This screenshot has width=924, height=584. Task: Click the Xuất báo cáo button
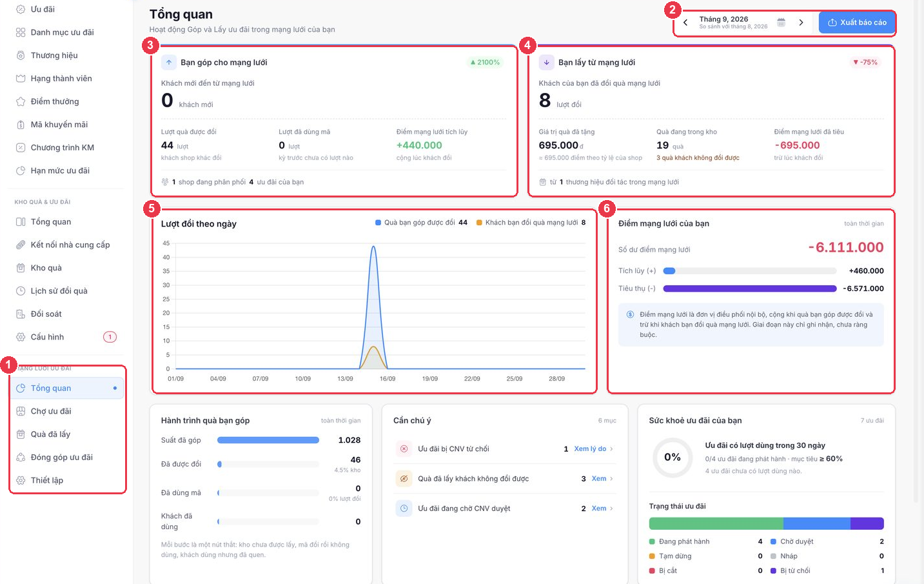pos(857,23)
